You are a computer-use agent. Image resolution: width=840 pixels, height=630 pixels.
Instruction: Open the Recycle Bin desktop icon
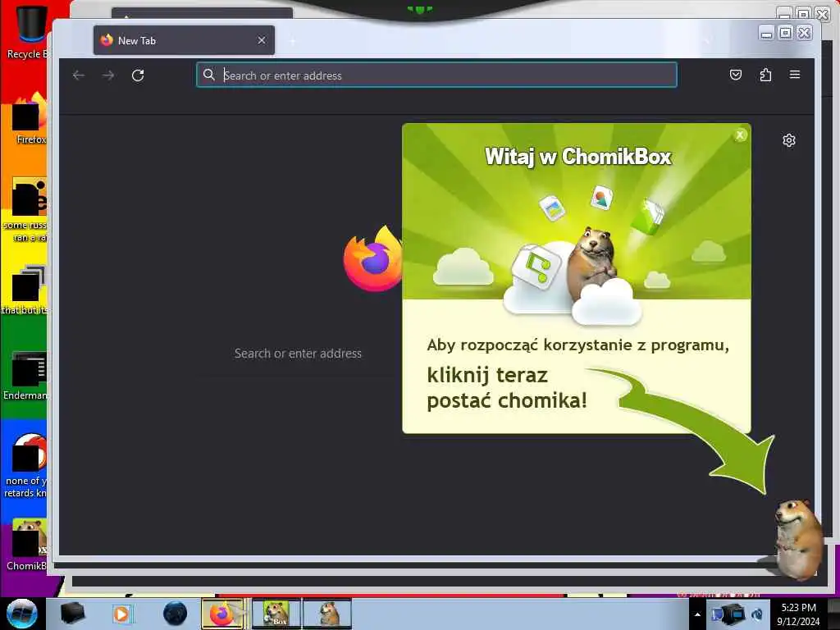click(x=28, y=31)
